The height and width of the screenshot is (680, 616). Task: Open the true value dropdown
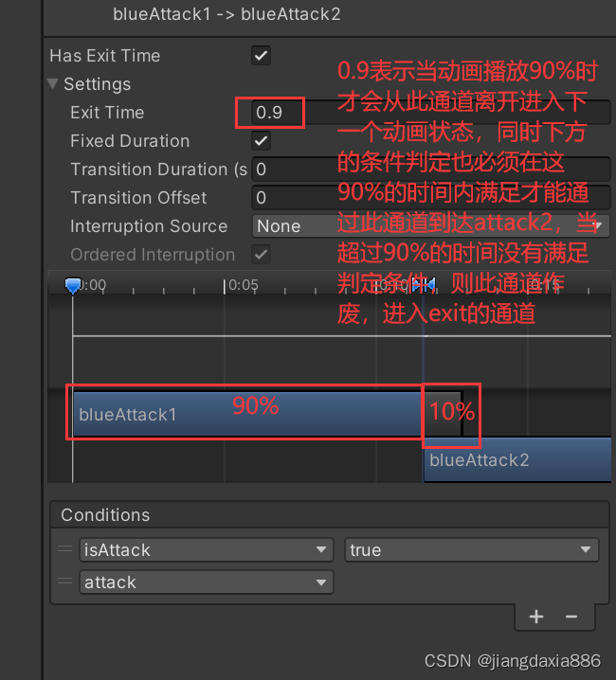(471, 549)
